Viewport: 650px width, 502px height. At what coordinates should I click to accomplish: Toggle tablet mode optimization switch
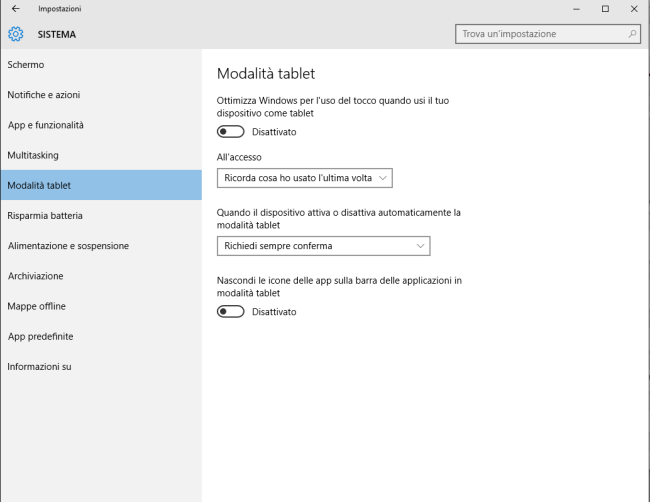(230, 132)
